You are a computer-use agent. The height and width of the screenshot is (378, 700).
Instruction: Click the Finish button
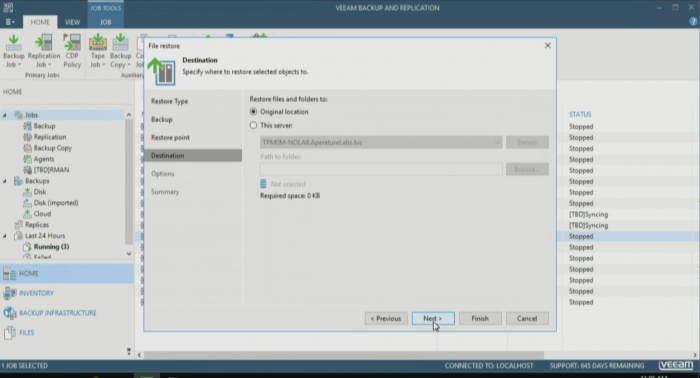point(480,318)
